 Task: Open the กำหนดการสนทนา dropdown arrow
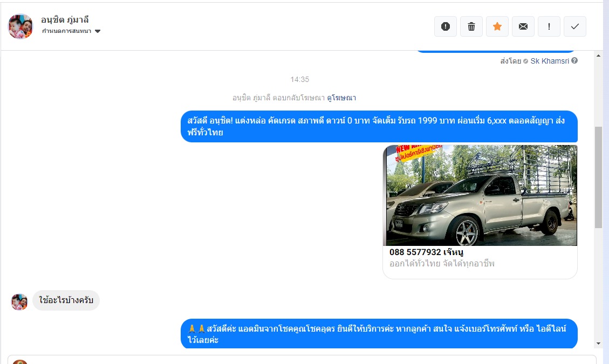click(x=98, y=31)
